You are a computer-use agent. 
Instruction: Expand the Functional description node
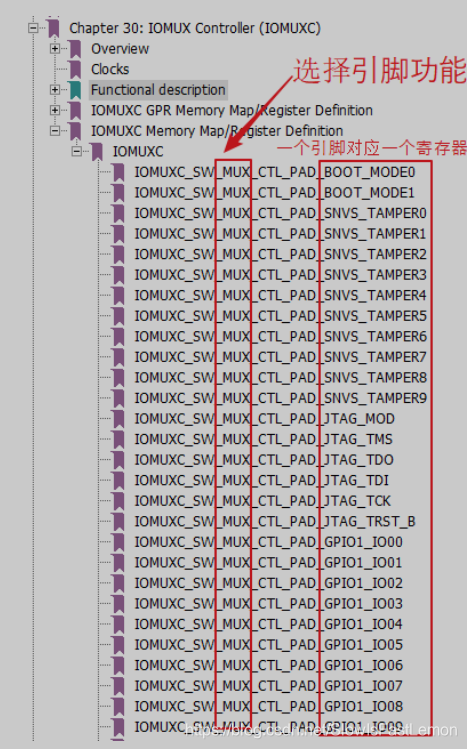tap(55, 90)
